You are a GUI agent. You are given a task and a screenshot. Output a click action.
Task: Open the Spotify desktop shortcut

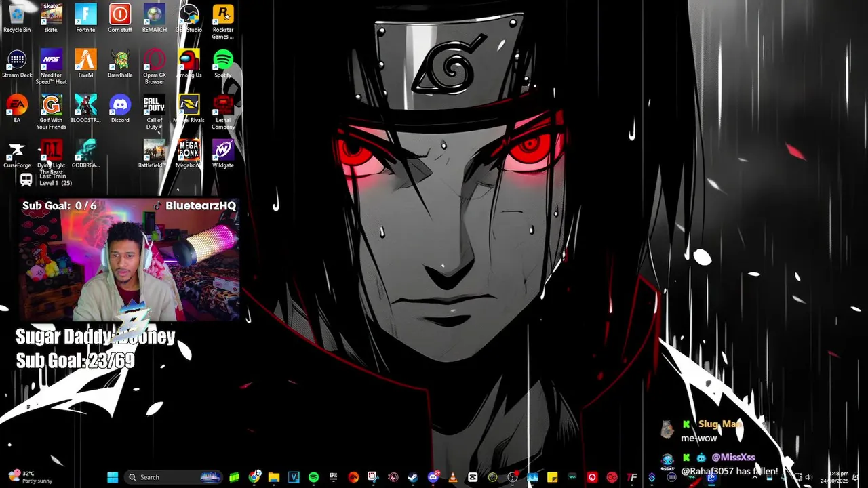223,64
